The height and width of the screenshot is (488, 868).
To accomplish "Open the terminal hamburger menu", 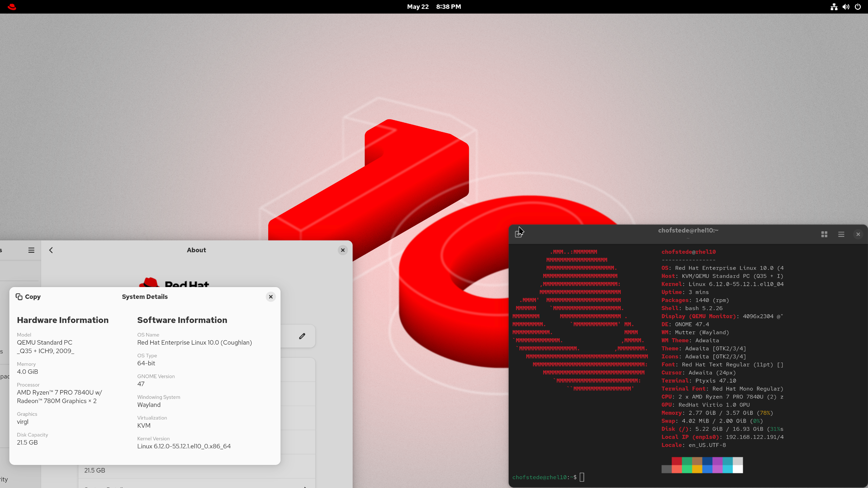I will [x=841, y=234].
